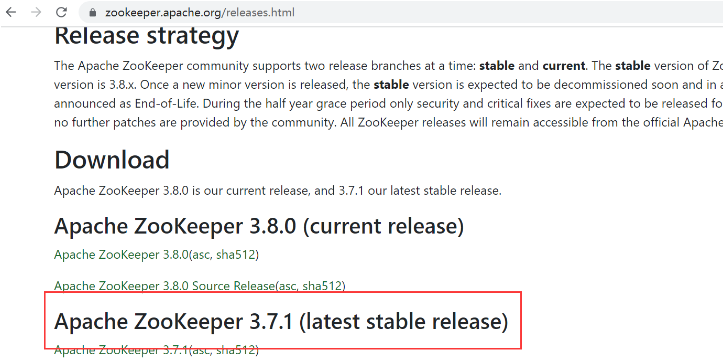Image resolution: width=723 pixels, height=364 pixels.
Task: Click the 3.7.1 (latest stable release) heading
Action: pos(281,322)
